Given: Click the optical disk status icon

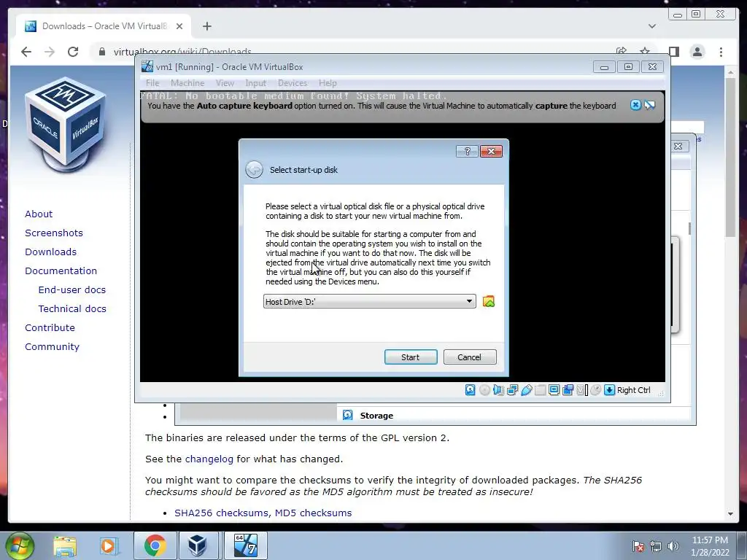Looking at the screenshot, I should tap(484, 390).
